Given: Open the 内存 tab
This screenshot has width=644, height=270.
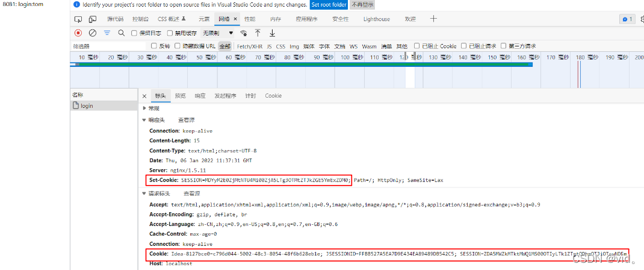Looking at the screenshot, I should click(276, 19).
